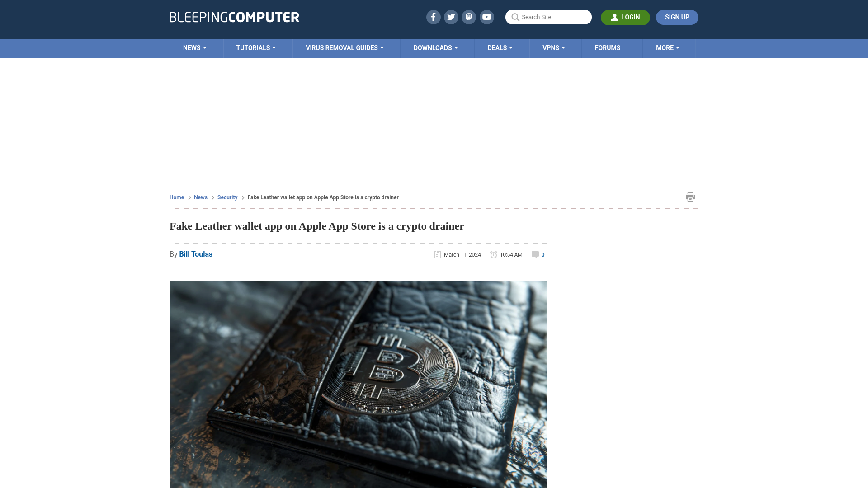This screenshot has height=488, width=868.
Task: Open the DOWNLOADS menu item
Action: 436,47
